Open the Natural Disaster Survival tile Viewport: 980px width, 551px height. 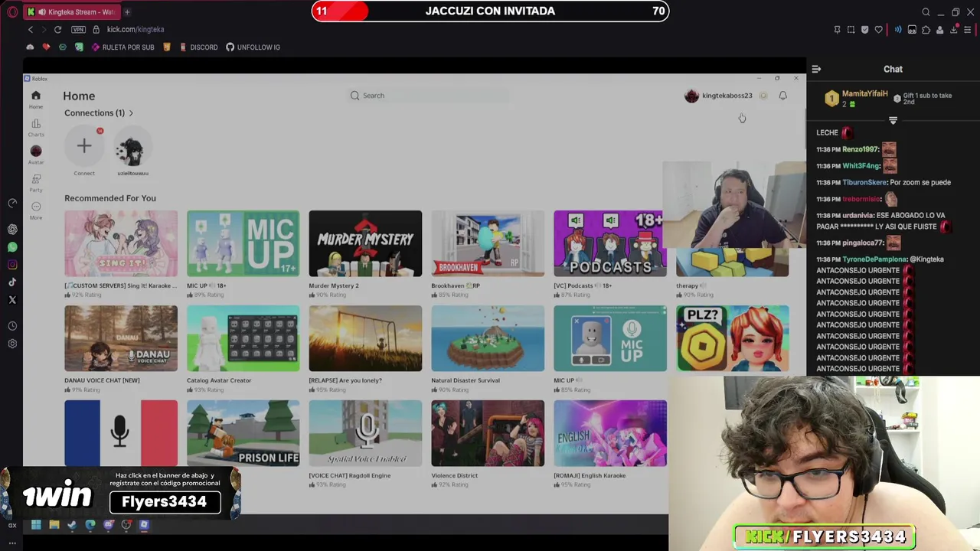tap(488, 338)
